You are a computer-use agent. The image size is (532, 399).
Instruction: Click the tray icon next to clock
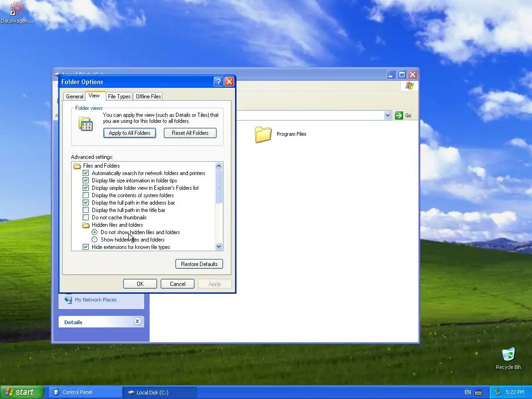pyautogui.click(x=497, y=392)
